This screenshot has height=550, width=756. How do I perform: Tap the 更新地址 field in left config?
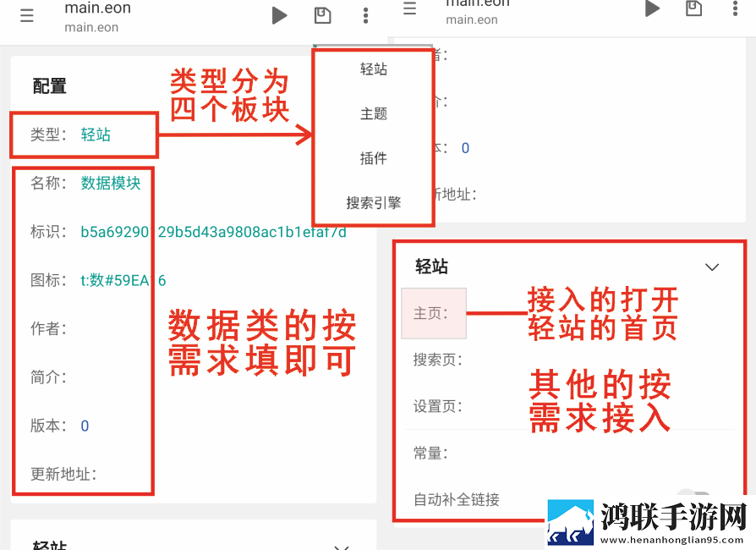click(63, 474)
